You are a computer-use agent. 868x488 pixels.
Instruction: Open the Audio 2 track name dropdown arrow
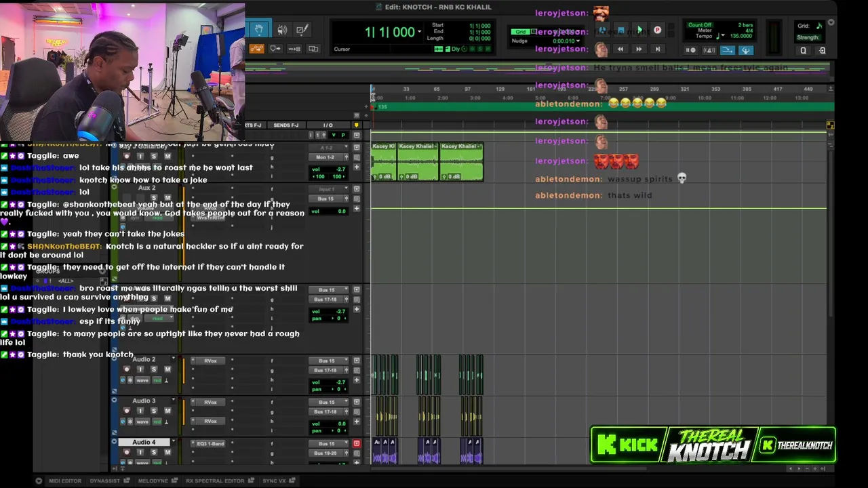173,359
